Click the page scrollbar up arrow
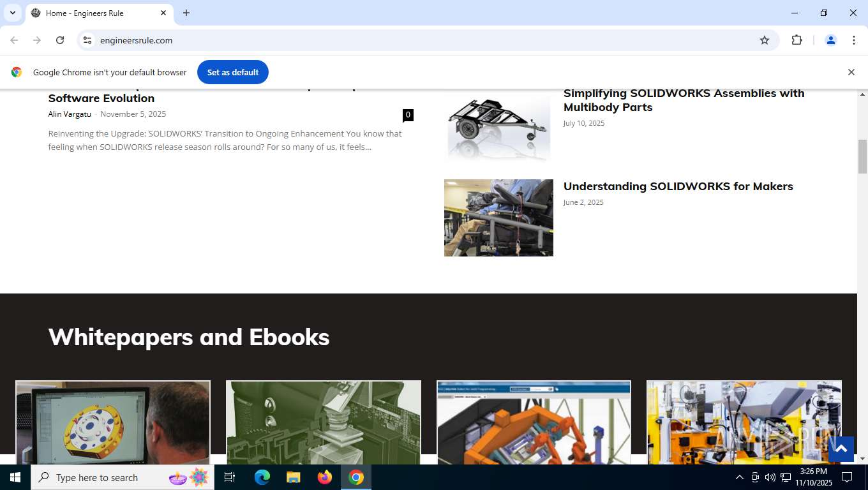This screenshot has width=868, height=490. click(x=862, y=94)
